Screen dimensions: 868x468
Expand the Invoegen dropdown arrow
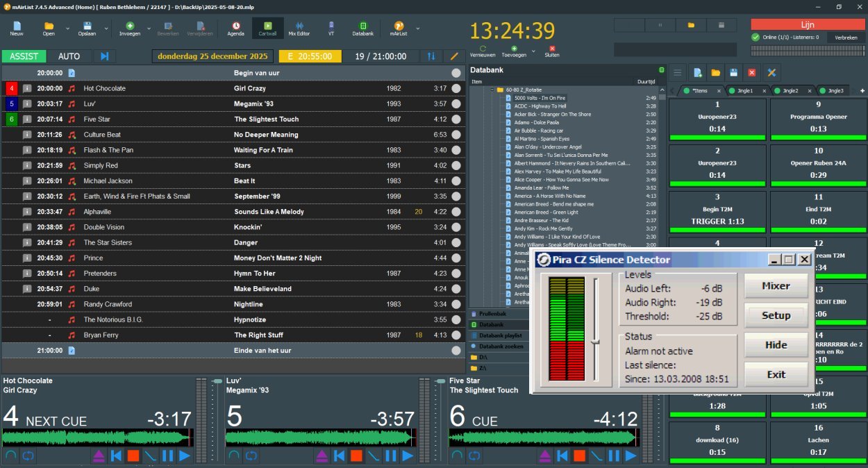click(x=149, y=28)
